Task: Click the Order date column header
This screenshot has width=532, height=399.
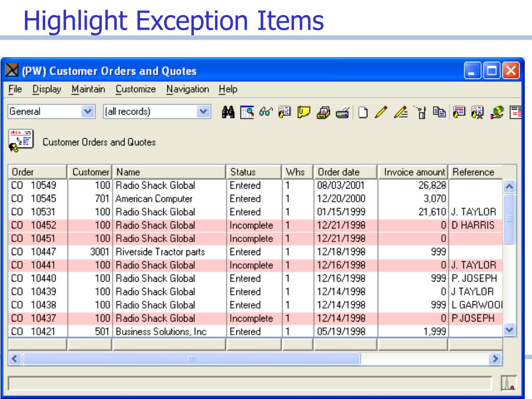Action: pyautogui.click(x=345, y=172)
